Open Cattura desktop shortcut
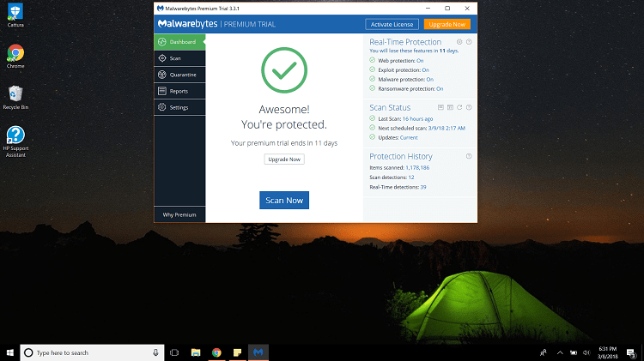The height and width of the screenshot is (361, 644). 15,15
